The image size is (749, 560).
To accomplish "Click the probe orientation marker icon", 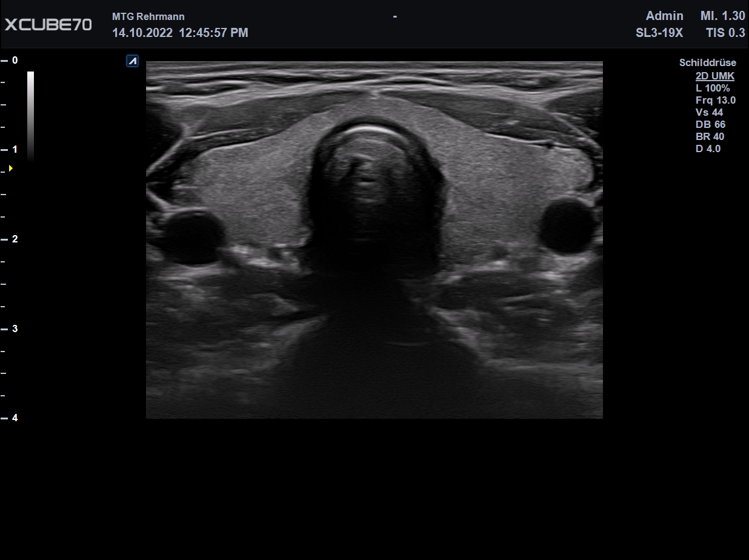I will (132, 61).
